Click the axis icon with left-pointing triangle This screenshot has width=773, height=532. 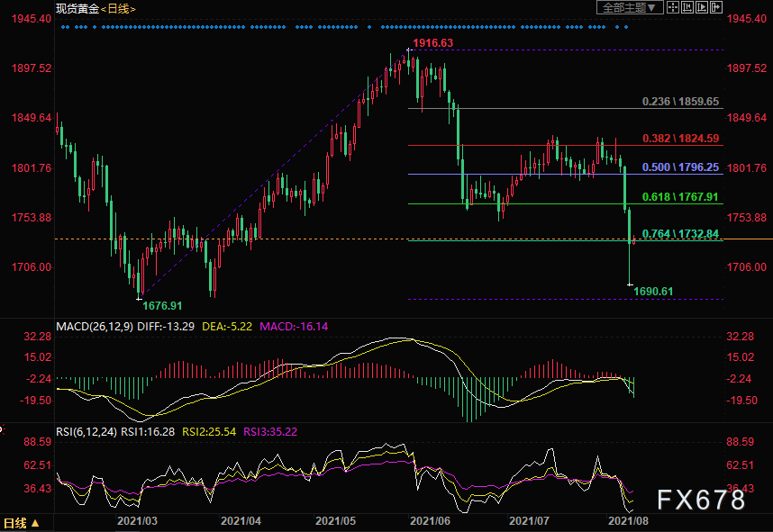[687, 7]
